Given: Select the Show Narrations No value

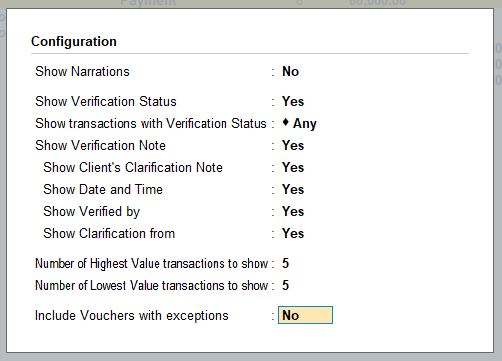Looking at the screenshot, I should point(290,71).
